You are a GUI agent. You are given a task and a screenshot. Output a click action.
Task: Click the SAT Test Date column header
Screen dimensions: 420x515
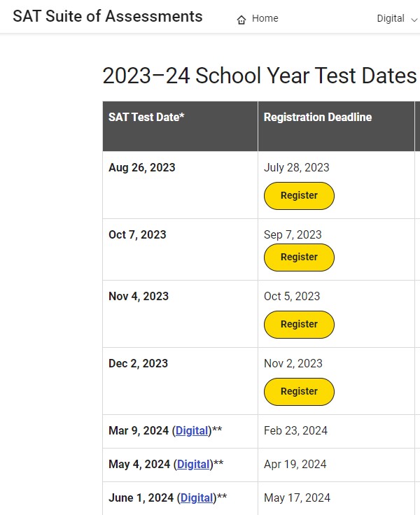click(180, 127)
